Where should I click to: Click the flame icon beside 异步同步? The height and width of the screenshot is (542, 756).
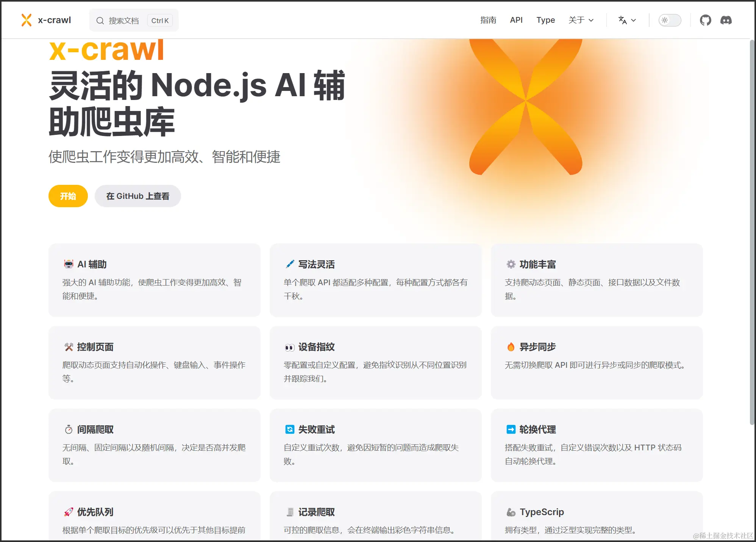(511, 347)
